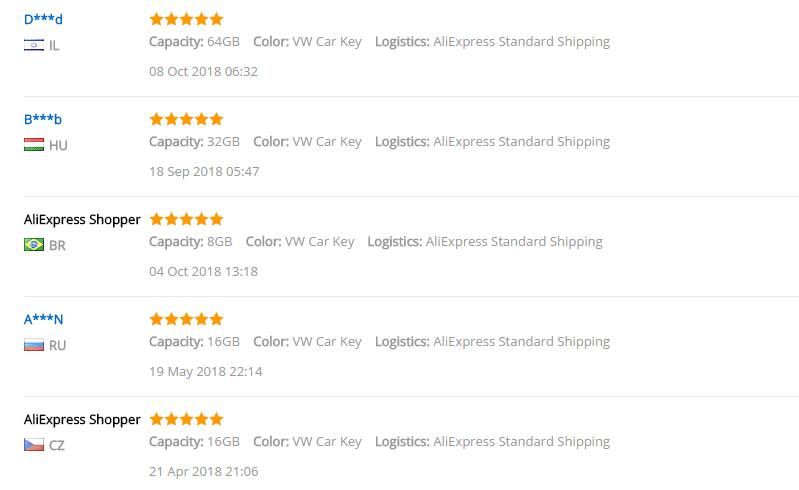Click the star rating on the CZ review
Screen dimensions: 799x490
pos(187,419)
